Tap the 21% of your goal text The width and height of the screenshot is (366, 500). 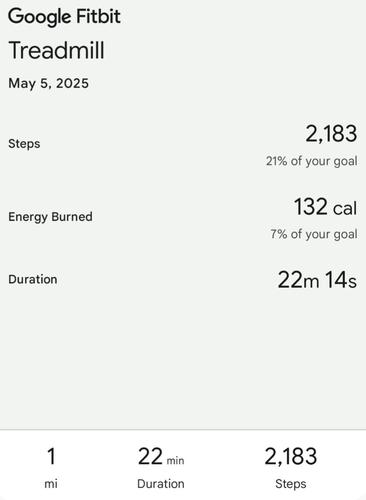(312, 161)
